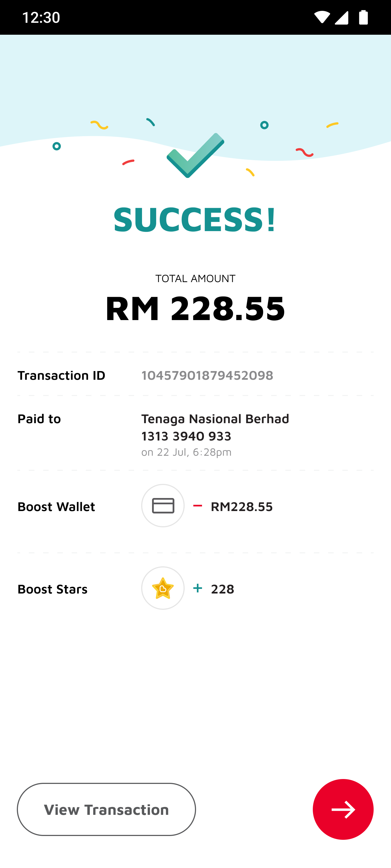The image size is (391, 868).
Task: Tap the cellular signal icon
Action: [x=341, y=18]
